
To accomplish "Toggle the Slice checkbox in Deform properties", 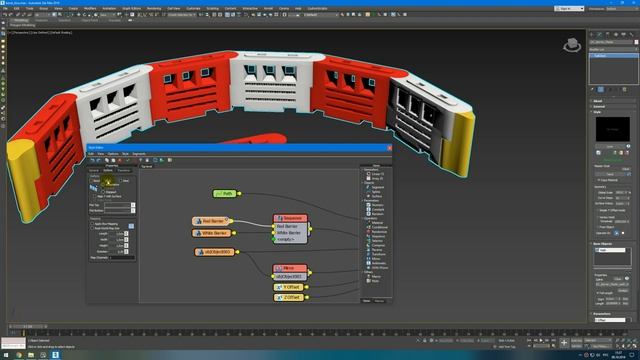I will tap(121, 180).
